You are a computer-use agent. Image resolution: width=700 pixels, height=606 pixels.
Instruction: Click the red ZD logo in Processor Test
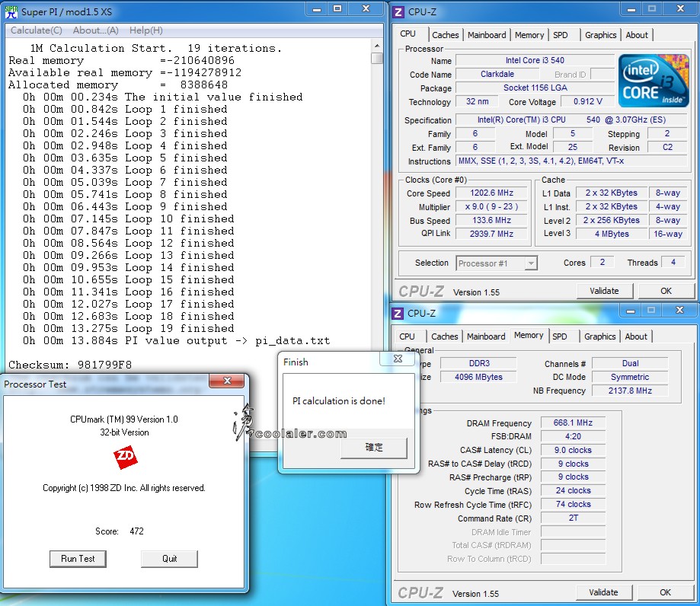(x=125, y=457)
